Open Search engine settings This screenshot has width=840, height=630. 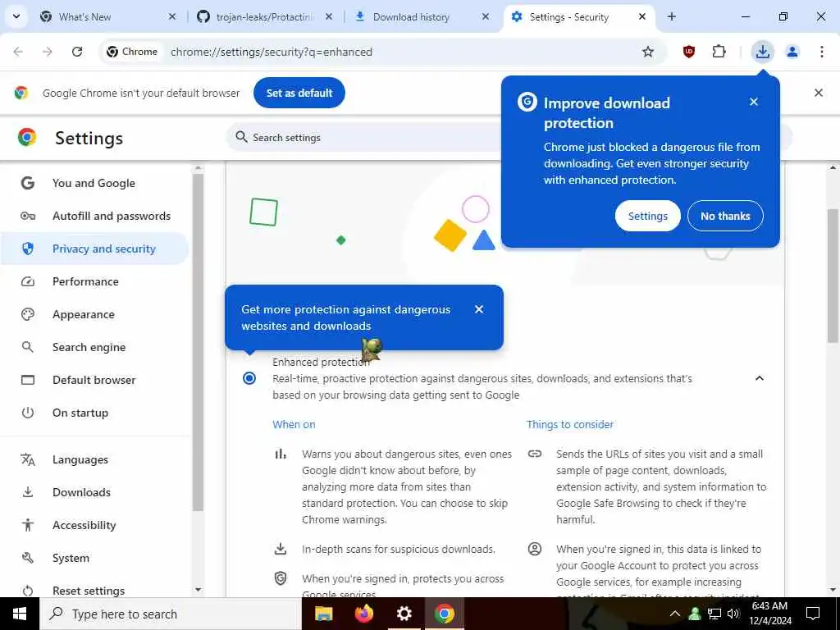coord(94,347)
